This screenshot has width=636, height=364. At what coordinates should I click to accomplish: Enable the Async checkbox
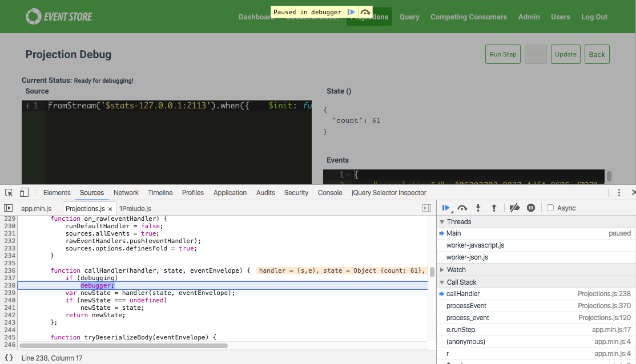pos(550,208)
